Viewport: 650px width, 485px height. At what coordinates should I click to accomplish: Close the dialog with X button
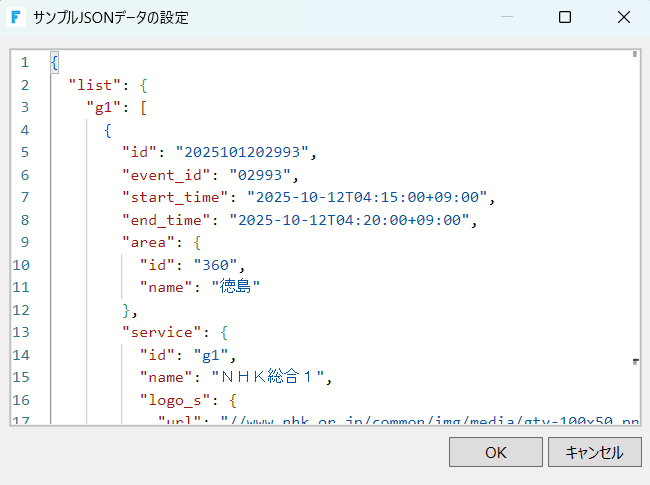pyautogui.click(x=622, y=17)
